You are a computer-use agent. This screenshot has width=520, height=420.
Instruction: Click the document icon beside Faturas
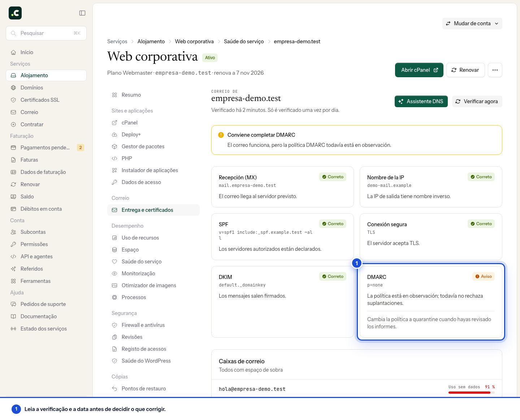click(x=13, y=160)
